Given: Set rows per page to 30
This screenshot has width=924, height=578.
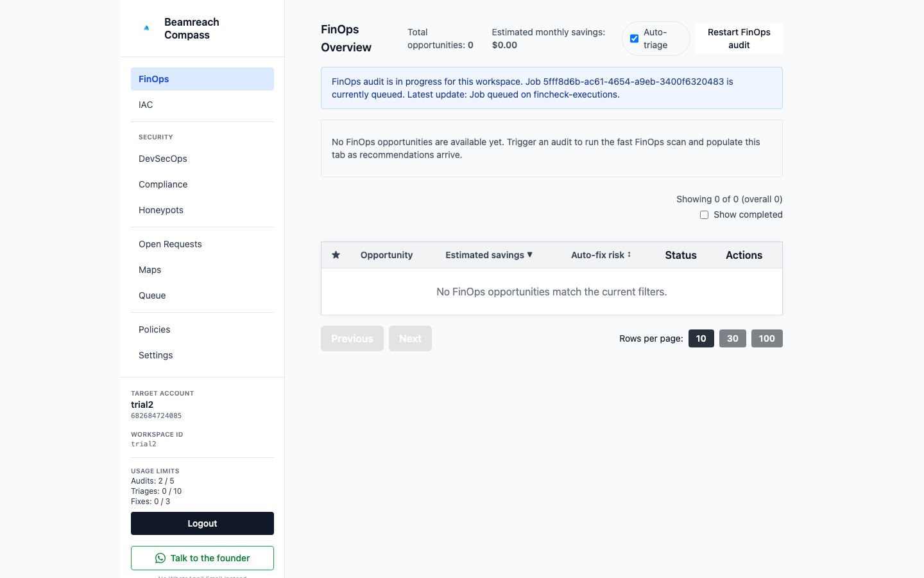Looking at the screenshot, I should tap(733, 338).
